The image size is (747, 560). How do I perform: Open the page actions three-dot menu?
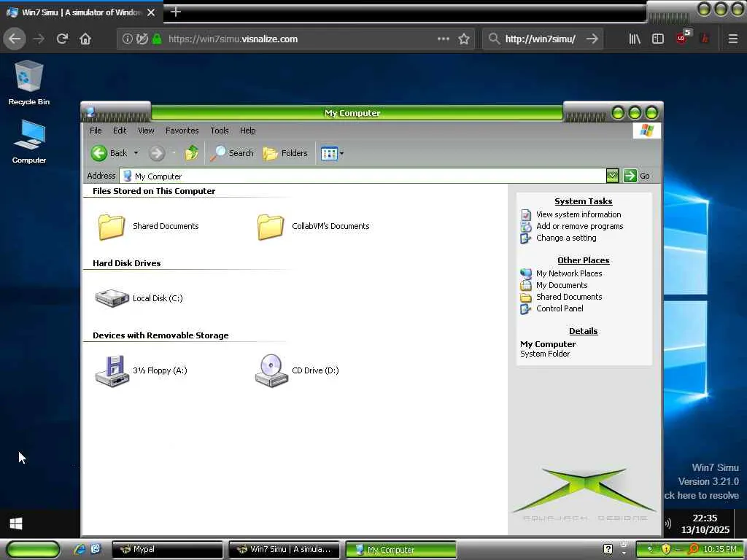[443, 39]
